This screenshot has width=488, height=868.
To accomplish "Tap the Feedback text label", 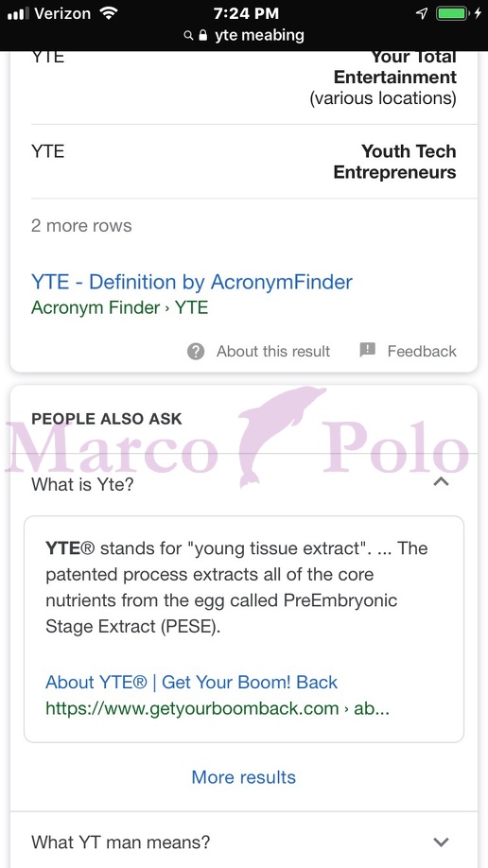I will tap(422, 352).
